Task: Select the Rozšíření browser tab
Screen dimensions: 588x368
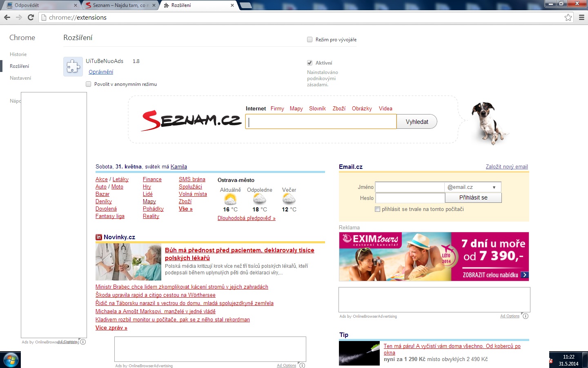Action: point(199,5)
